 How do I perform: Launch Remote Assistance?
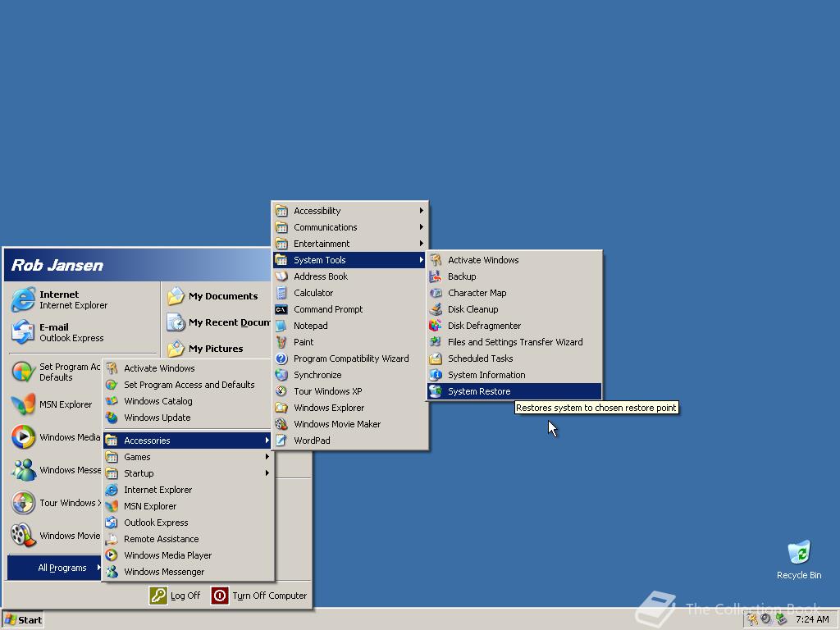point(188,539)
